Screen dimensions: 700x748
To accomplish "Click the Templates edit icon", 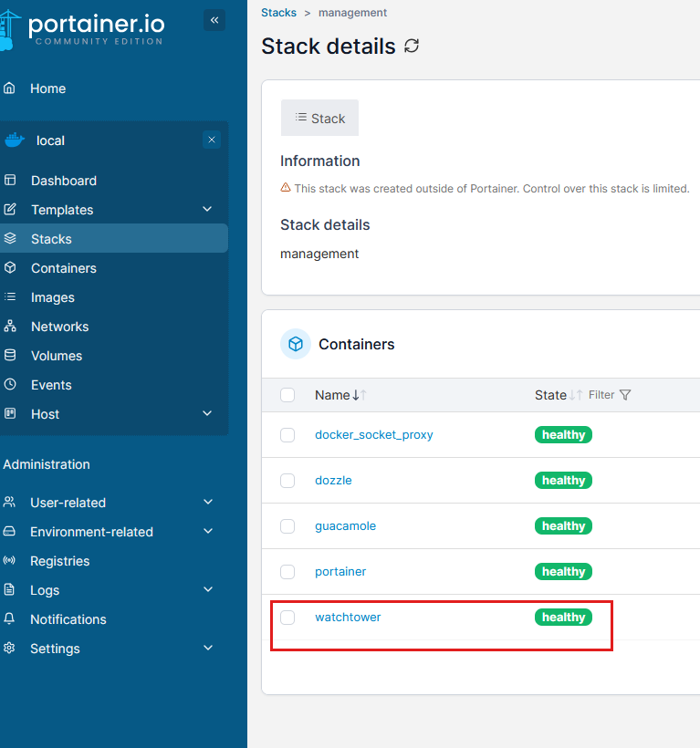I will coord(10,210).
